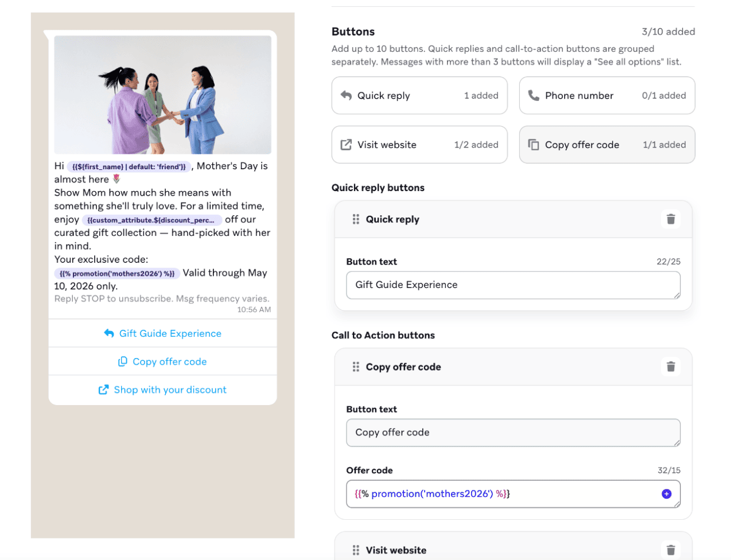Click the drag handle on Visit website section
This screenshot has width=731, height=560.
coord(356,549)
